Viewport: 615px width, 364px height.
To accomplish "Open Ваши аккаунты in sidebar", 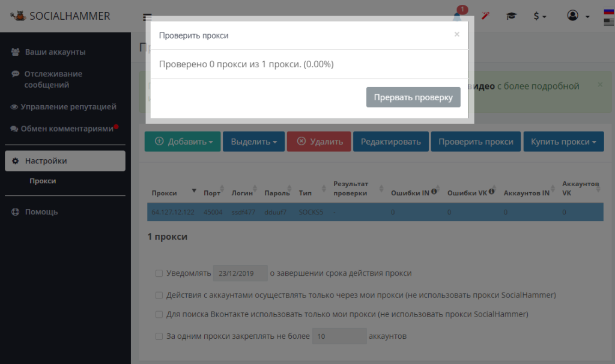I will point(55,52).
